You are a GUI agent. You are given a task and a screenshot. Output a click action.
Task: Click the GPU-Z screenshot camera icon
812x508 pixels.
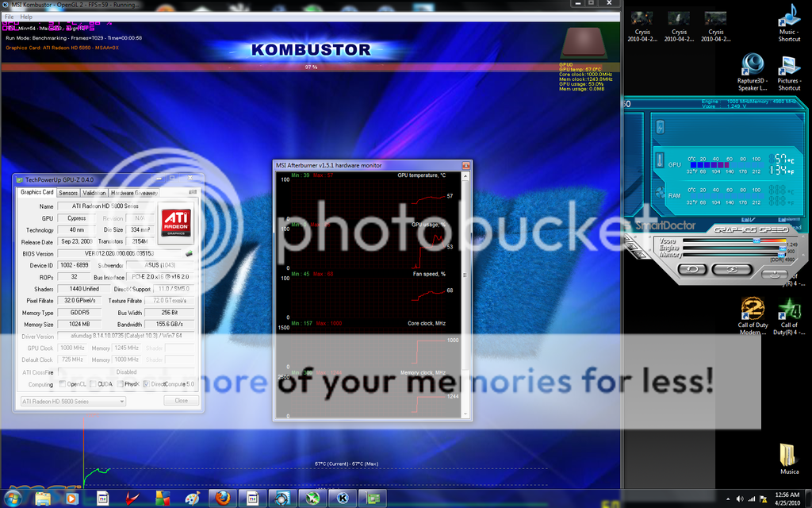coord(193,192)
